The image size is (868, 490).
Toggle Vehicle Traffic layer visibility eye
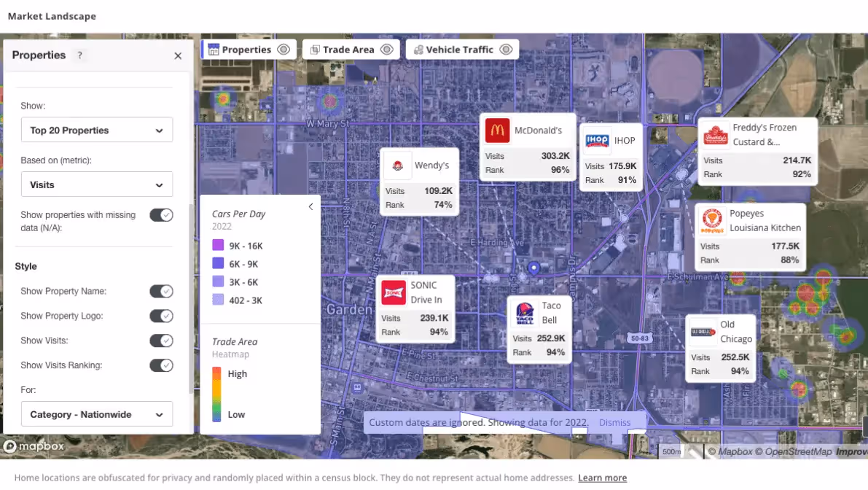pos(506,50)
